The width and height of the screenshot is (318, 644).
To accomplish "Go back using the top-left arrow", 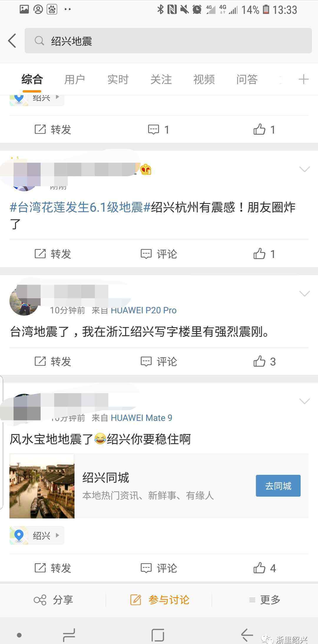I will (12, 41).
